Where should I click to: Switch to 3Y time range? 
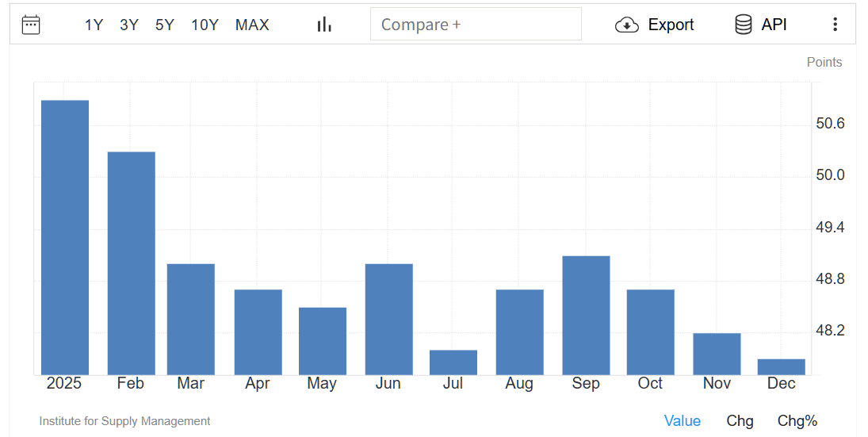pyautogui.click(x=129, y=25)
